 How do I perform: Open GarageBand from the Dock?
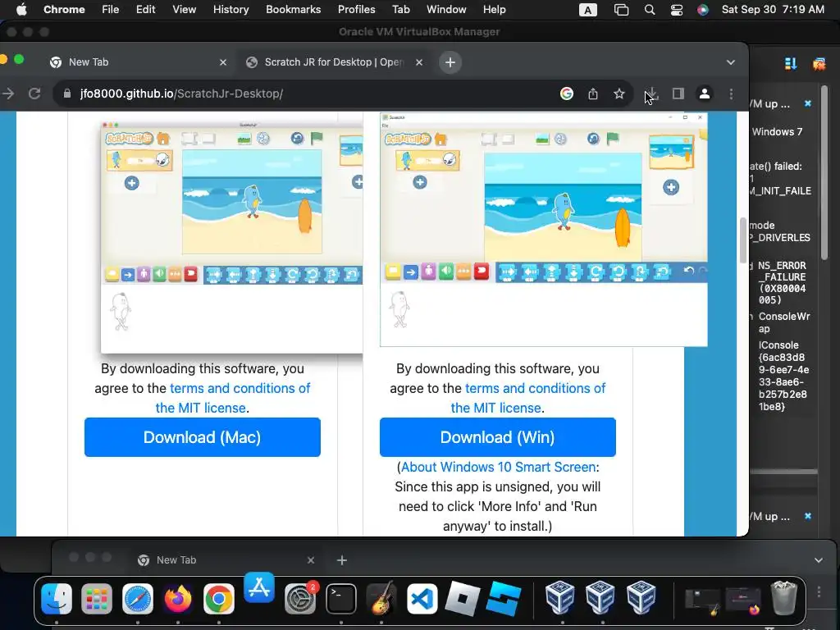tap(381, 598)
